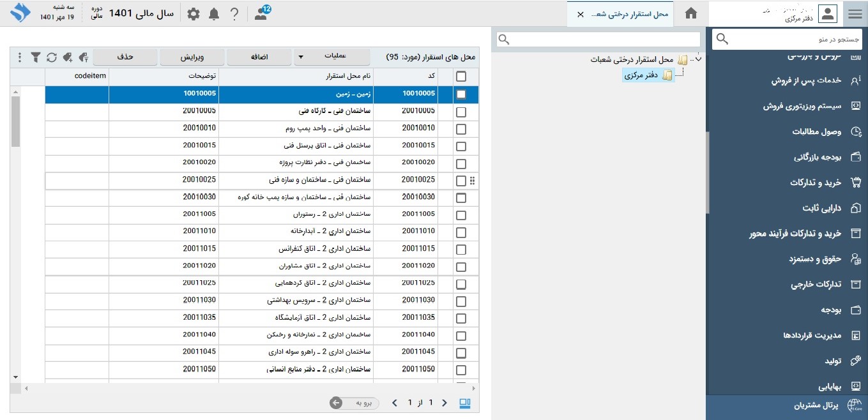The height and width of the screenshot is (420, 868).
Task: Go to the home page icon
Action: pyautogui.click(x=690, y=14)
